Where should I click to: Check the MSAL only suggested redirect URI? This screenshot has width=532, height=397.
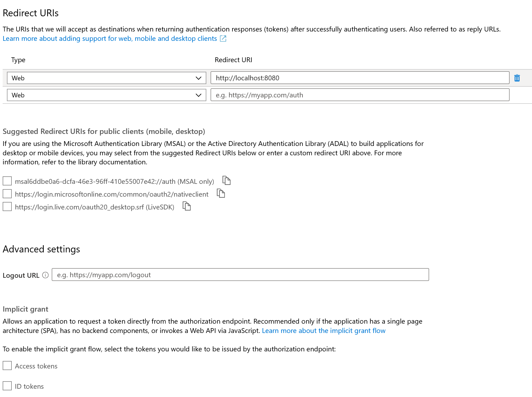pyautogui.click(x=7, y=181)
